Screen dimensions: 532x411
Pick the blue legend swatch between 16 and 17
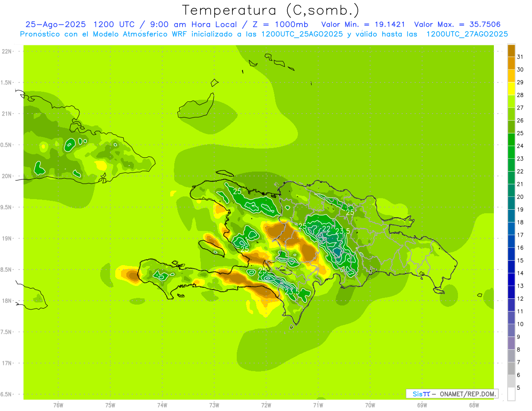point(511,242)
